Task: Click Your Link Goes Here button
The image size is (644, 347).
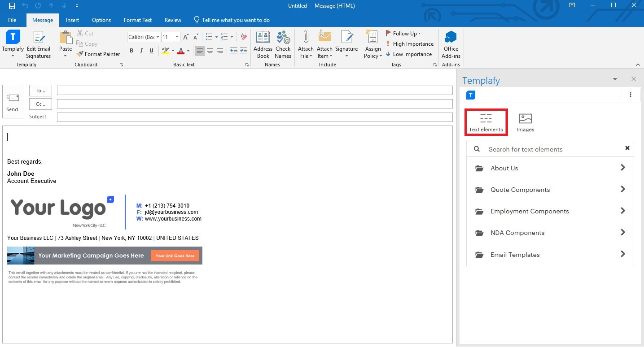Action: [x=175, y=256]
